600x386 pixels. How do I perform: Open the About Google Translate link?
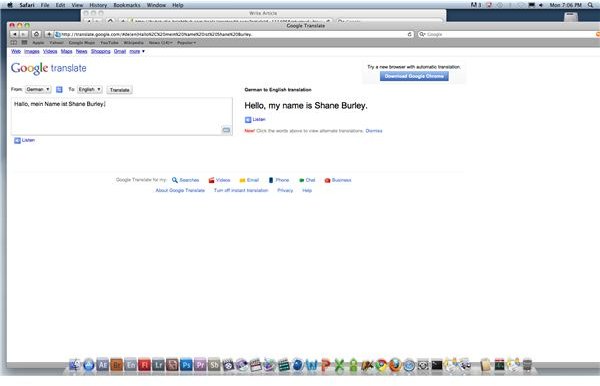[180, 191]
